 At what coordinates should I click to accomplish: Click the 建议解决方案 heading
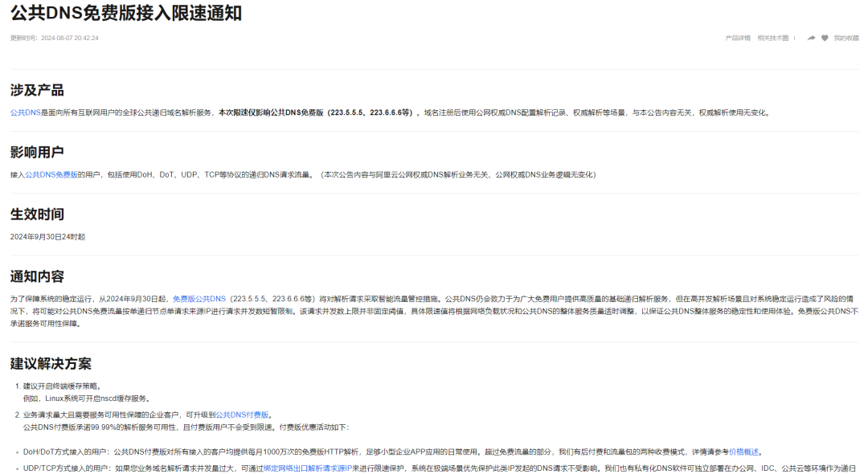point(51,363)
